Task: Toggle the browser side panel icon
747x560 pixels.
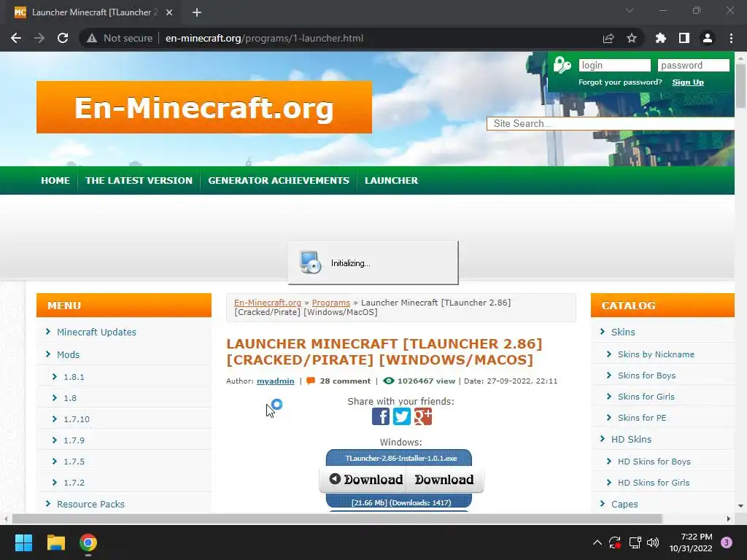Action: (x=684, y=38)
